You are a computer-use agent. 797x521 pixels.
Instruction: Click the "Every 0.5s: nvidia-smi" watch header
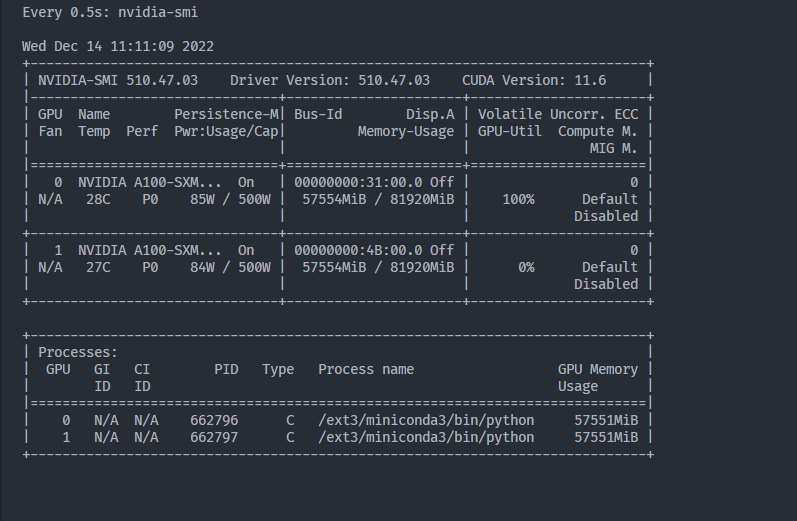(110, 12)
